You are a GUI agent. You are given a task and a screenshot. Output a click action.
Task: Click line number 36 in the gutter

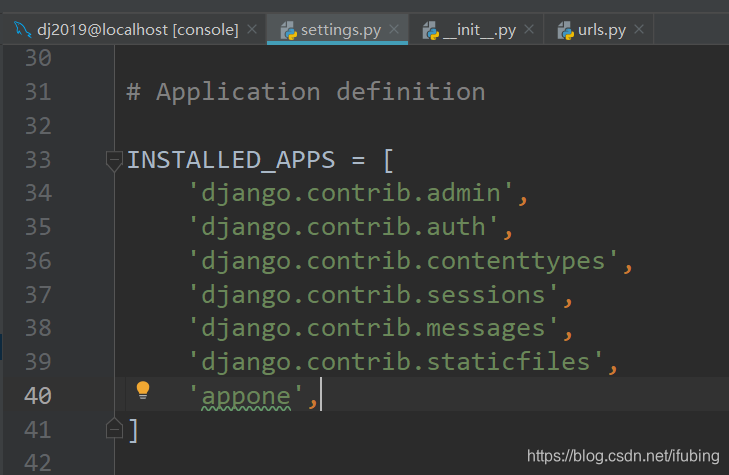pos(38,261)
